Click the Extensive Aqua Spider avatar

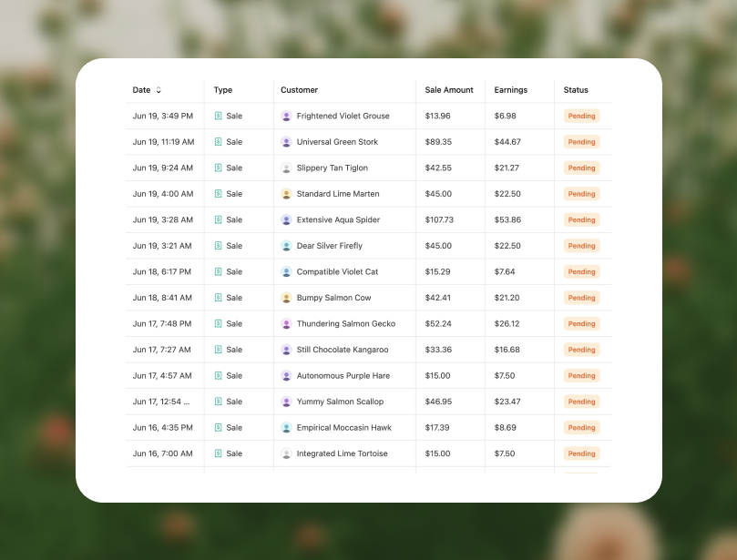[286, 219]
